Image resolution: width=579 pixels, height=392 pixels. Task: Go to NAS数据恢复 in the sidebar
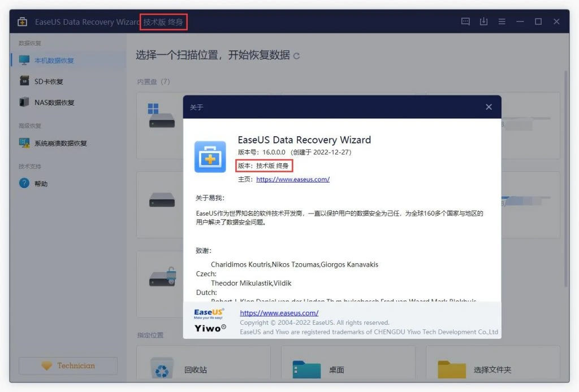pos(54,103)
